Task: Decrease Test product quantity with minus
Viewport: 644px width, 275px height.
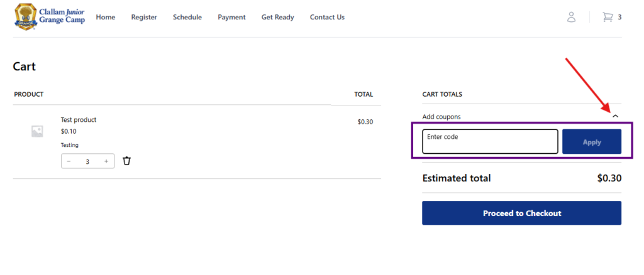Action: tap(69, 161)
